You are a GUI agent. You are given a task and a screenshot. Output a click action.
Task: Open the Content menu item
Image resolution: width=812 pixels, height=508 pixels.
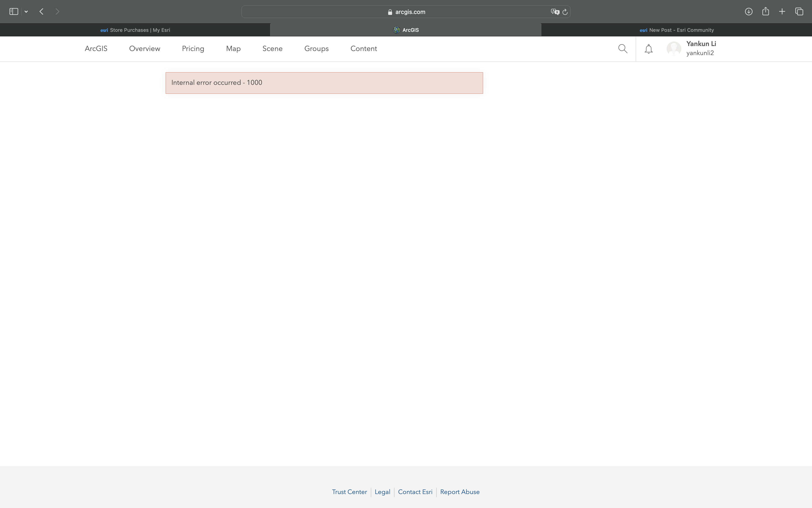pos(364,49)
